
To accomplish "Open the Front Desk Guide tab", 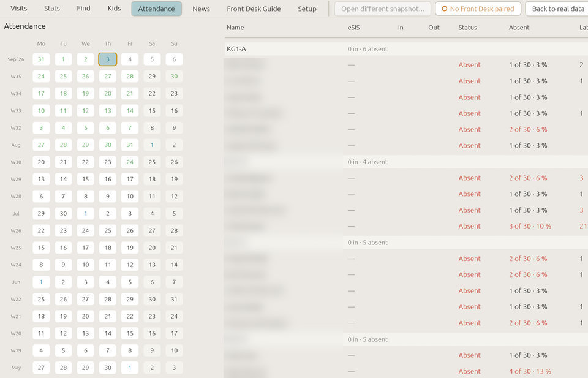I will click(254, 9).
